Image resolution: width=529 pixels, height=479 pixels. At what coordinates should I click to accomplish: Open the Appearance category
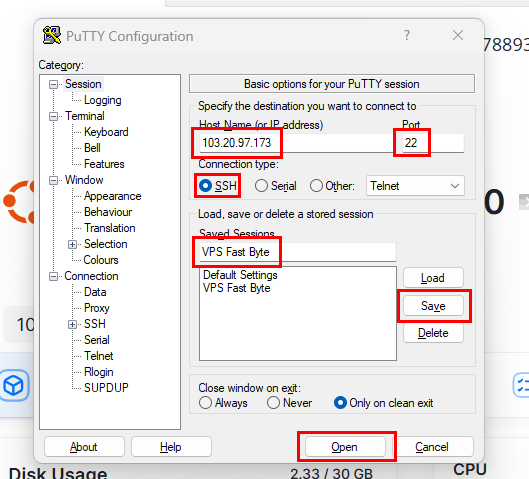point(112,196)
